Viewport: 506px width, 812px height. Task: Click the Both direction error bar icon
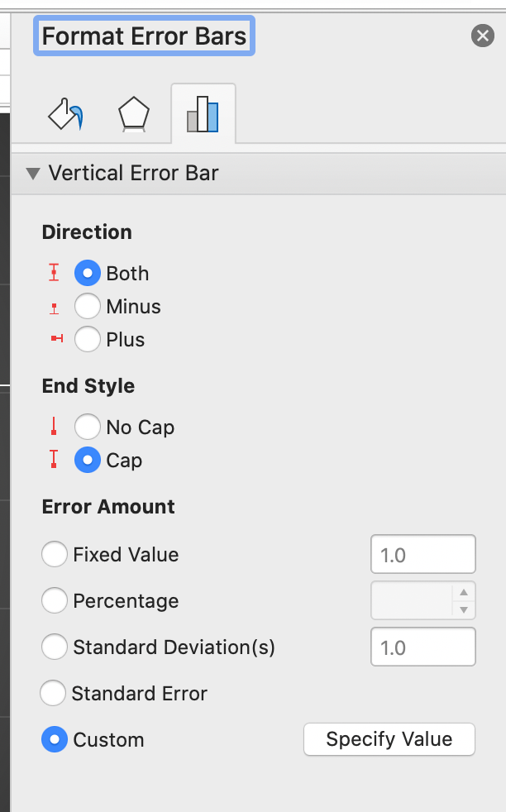pos(55,273)
